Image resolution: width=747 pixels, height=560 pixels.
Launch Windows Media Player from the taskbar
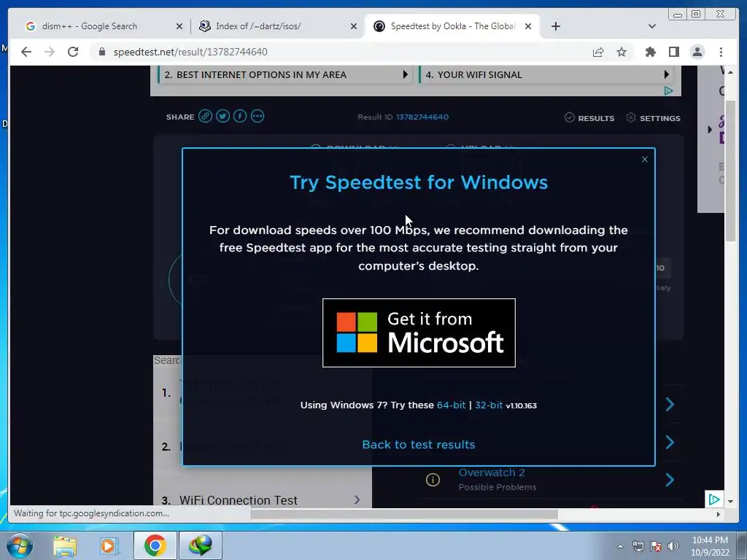click(x=109, y=545)
